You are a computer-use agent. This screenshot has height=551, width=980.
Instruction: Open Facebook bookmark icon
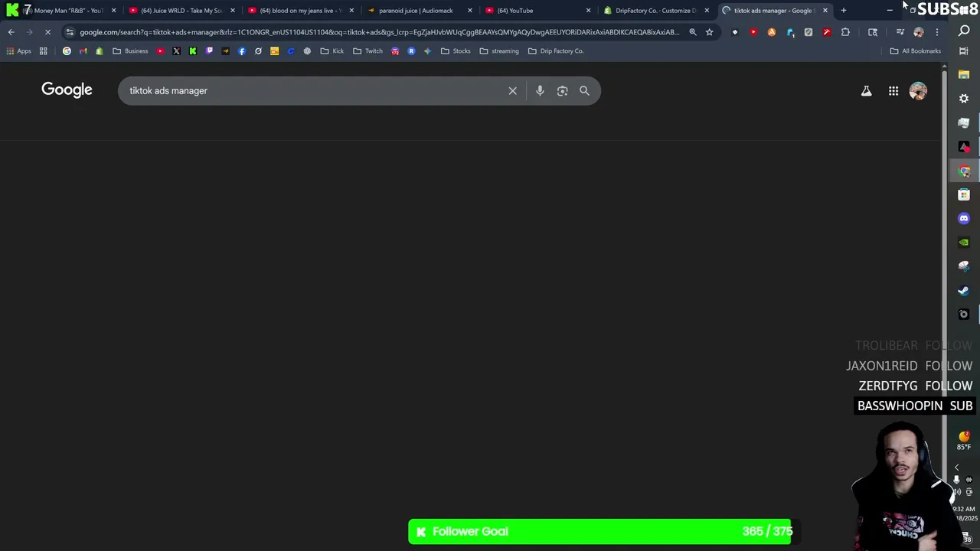[242, 51]
